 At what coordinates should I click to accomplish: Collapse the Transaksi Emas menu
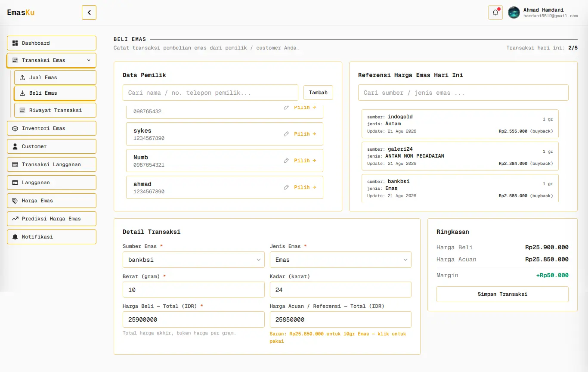pos(52,60)
